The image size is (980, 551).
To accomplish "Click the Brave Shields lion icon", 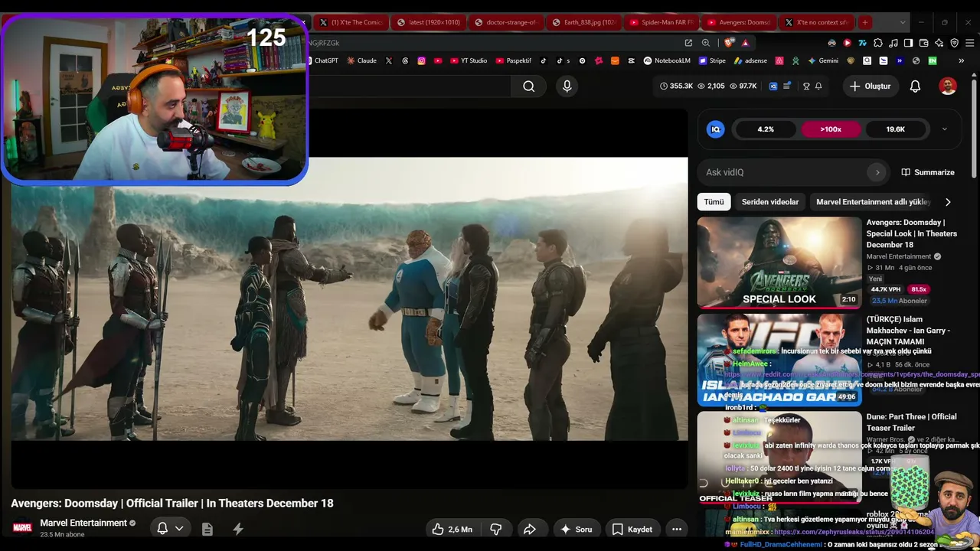I will click(x=727, y=43).
